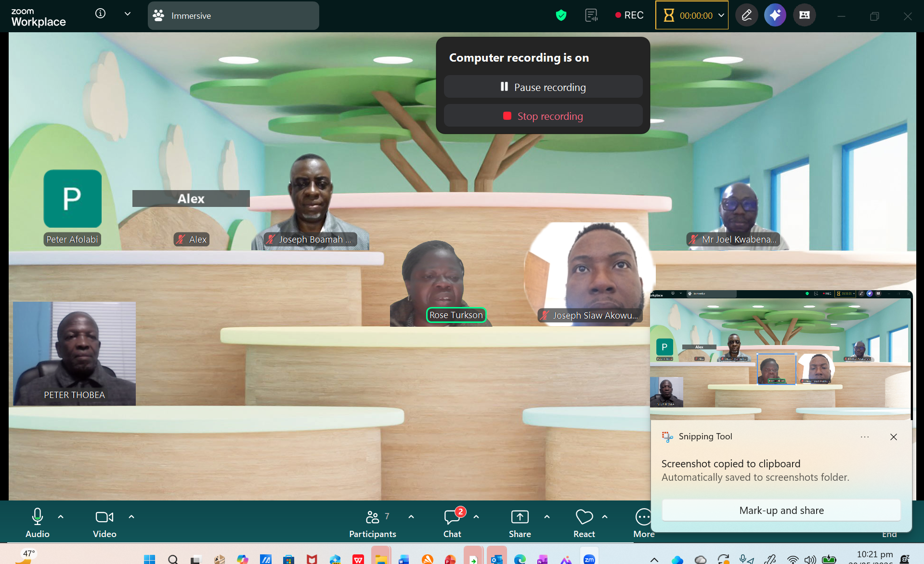Open the 10:21 pm clock and calendar
Viewport: 924px width, 564px height.
(x=874, y=557)
